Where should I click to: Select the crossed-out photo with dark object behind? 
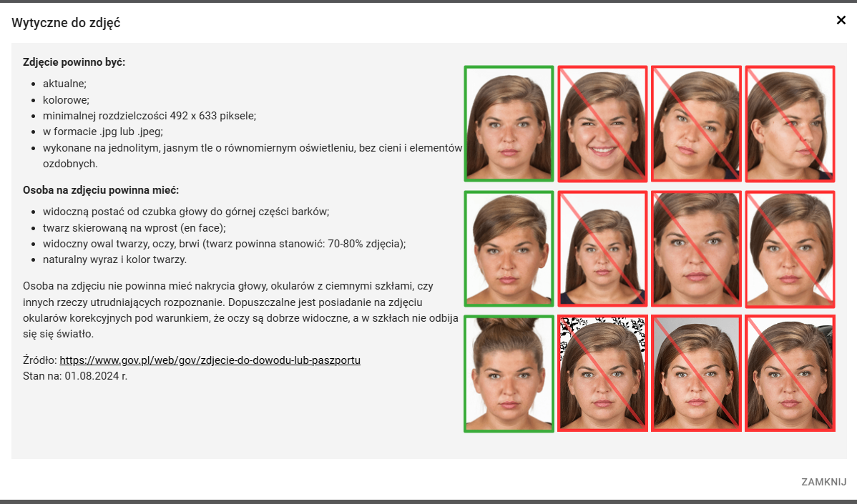click(x=790, y=373)
